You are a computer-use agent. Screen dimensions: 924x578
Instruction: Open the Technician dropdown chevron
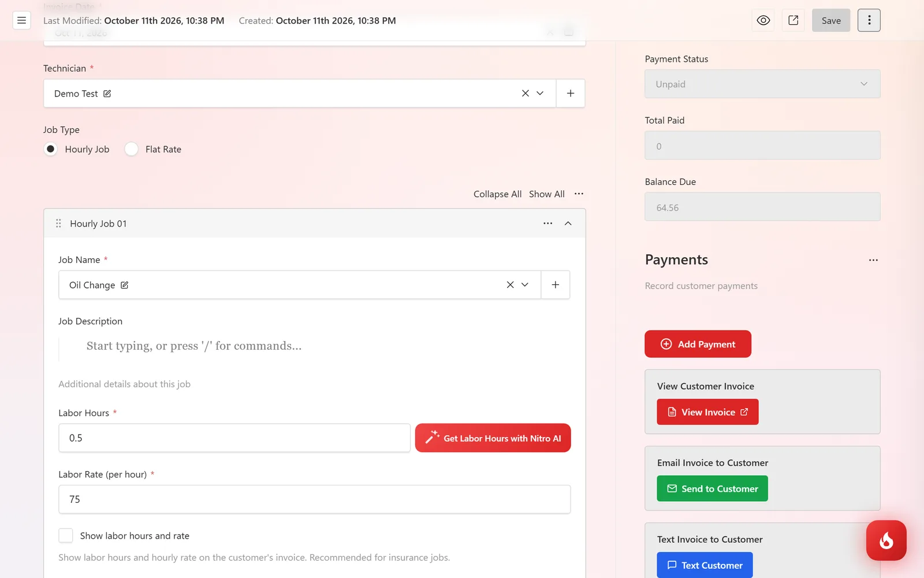pyautogui.click(x=540, y=93)
